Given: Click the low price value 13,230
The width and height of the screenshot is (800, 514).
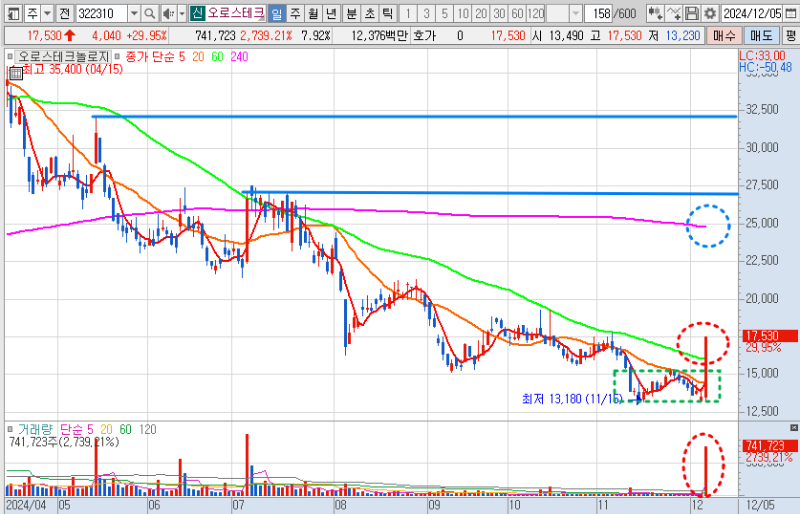Looking at the screenshot, I should (683, 36).
